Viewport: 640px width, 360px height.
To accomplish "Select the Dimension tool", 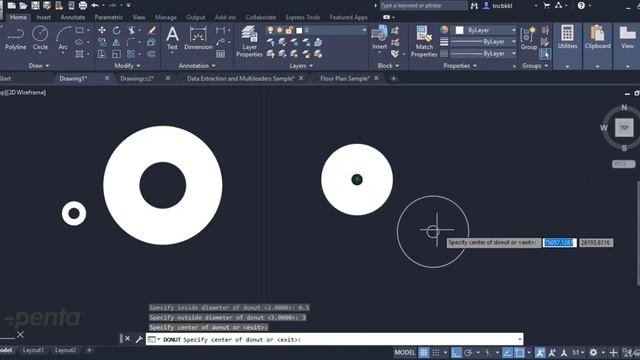I will pyautogui.click(x=198, y=38).
